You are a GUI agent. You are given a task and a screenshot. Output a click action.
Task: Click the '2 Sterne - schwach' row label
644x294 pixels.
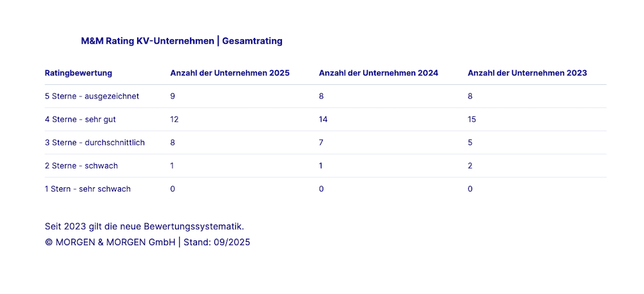pos(81,166)
